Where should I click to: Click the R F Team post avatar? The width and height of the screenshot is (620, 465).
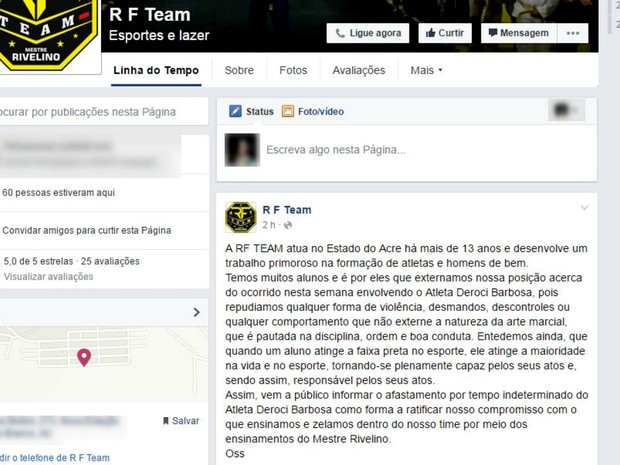pyautogui.click(x=240, y=217)
